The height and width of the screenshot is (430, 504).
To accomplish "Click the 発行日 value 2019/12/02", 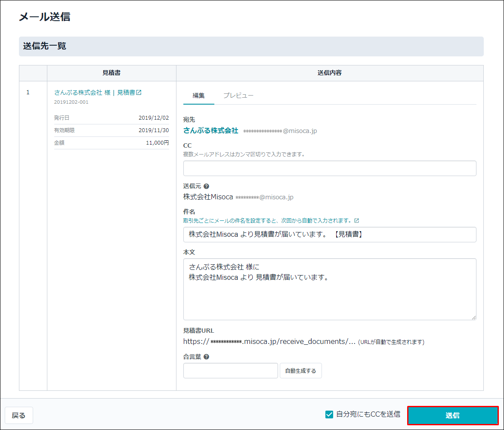I will coord(154,118).
